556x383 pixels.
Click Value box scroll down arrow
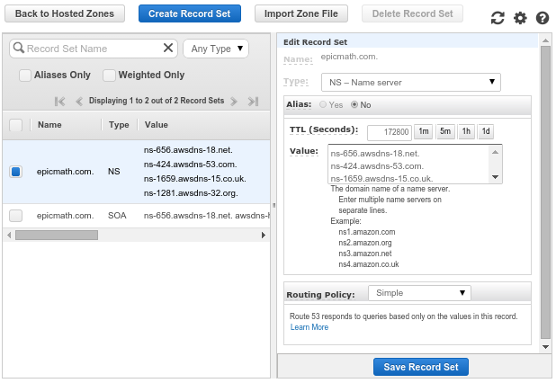(x=495, y=177)
